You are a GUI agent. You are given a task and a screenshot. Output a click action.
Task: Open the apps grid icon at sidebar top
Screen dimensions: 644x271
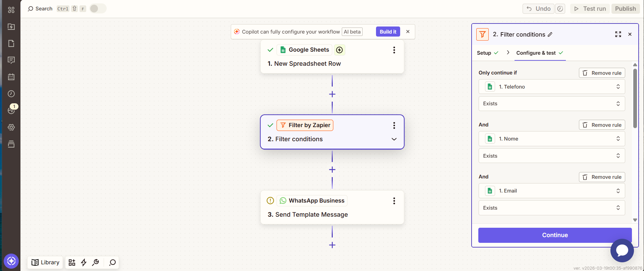pos(11,10)
